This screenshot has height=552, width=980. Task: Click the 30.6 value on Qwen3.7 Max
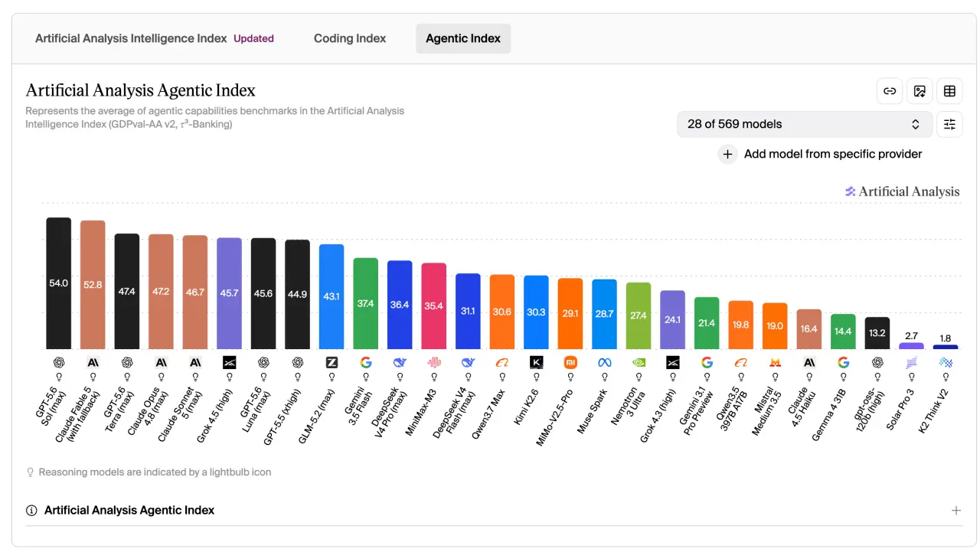(x=502, y=312)
